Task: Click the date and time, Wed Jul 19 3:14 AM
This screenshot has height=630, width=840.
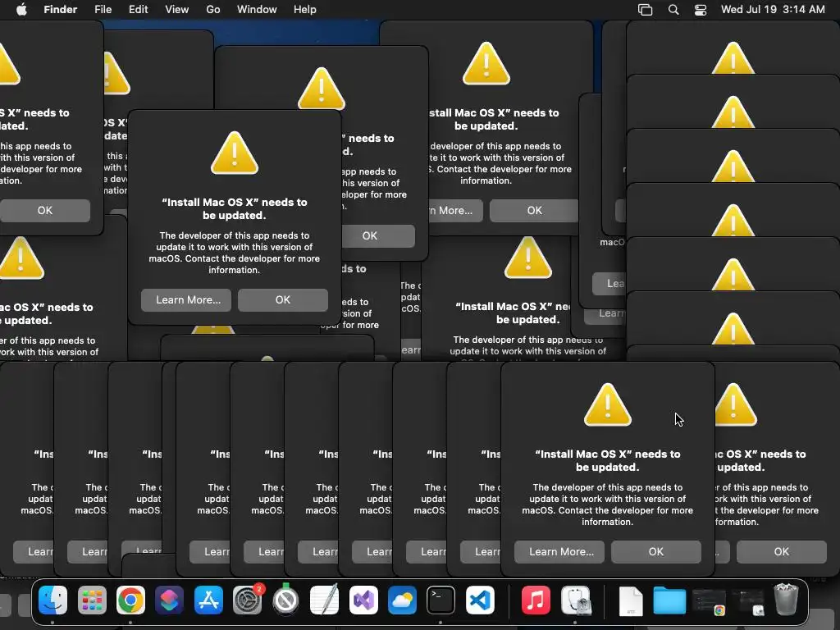Action: click(x=773, y=10)
